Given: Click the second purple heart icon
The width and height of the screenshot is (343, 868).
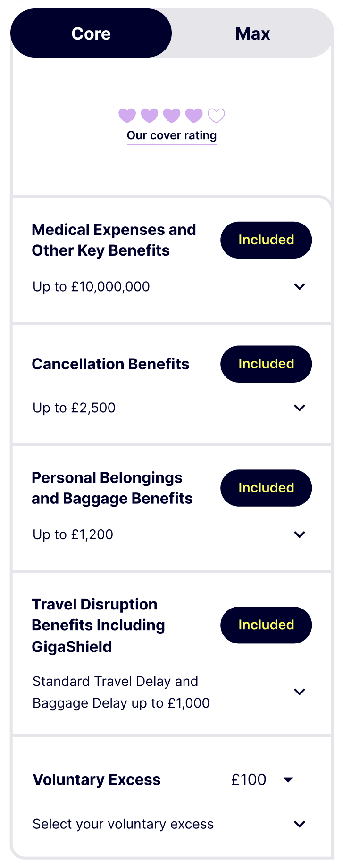Looking at the screenshot, I should pos(149,115).
